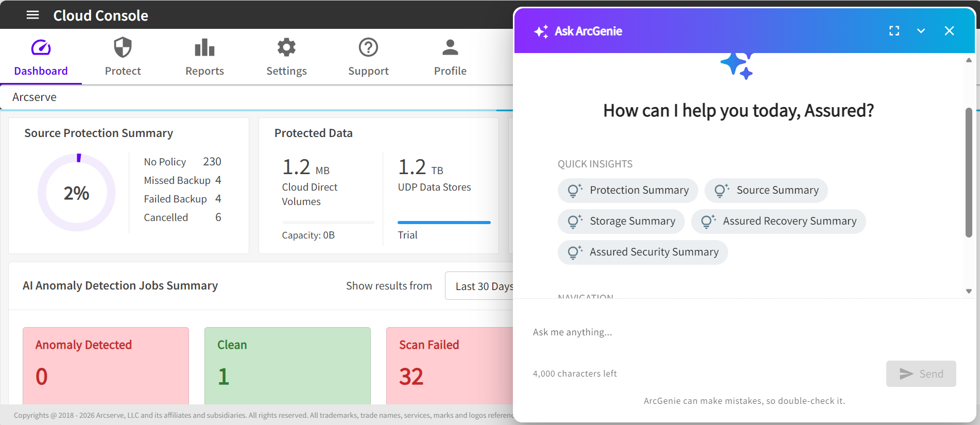
Task: Go to the Settings tab
Action: click(x=286, y=57)
